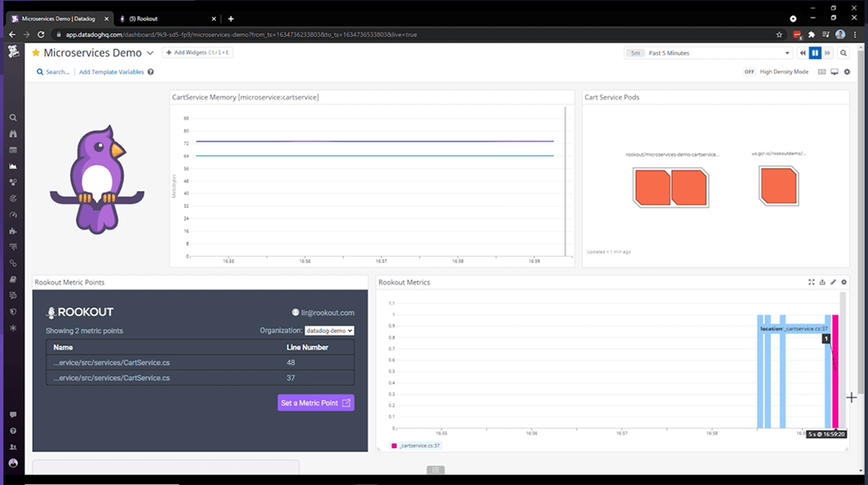Click the Add Widgets button
This screenshot has height=485, width=868.
tap(198, 53)
